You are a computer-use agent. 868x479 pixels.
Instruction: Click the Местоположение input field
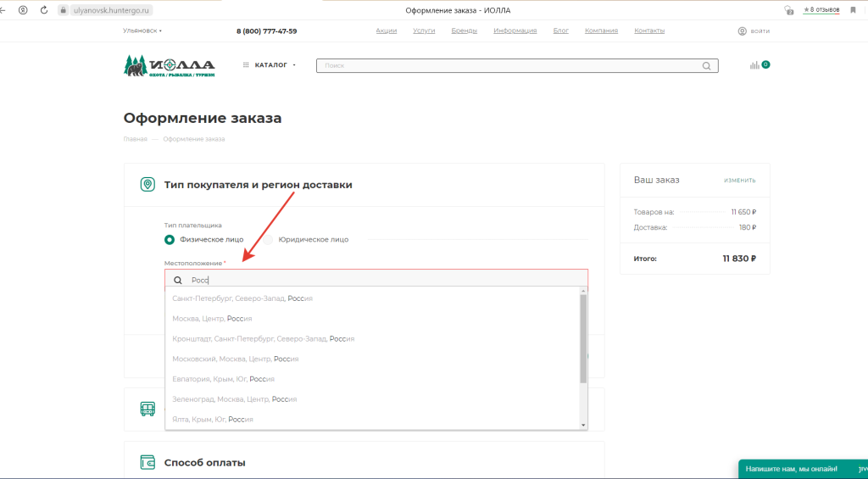tap(381, 280)
